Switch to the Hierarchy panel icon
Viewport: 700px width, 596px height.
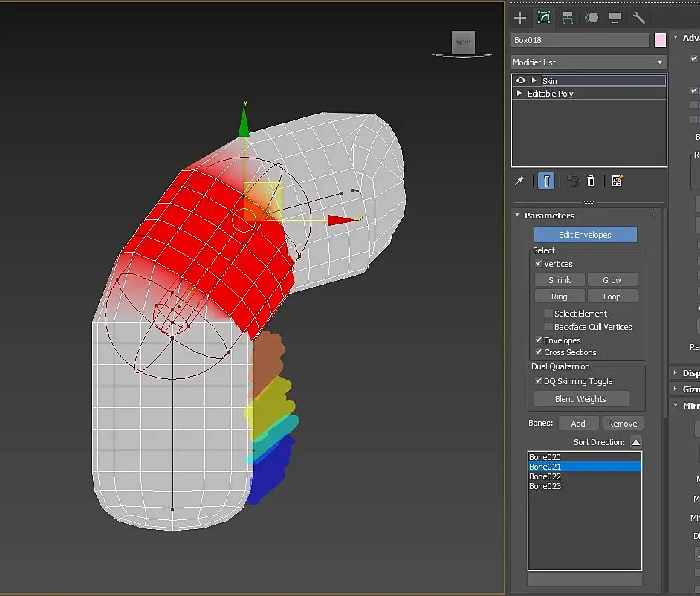pos(568,18)
